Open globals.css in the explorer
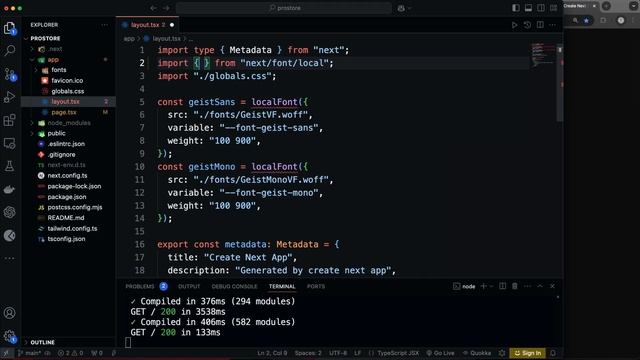Image resolution: width=640 pixels, height=360 pixels. coord(68,91)
